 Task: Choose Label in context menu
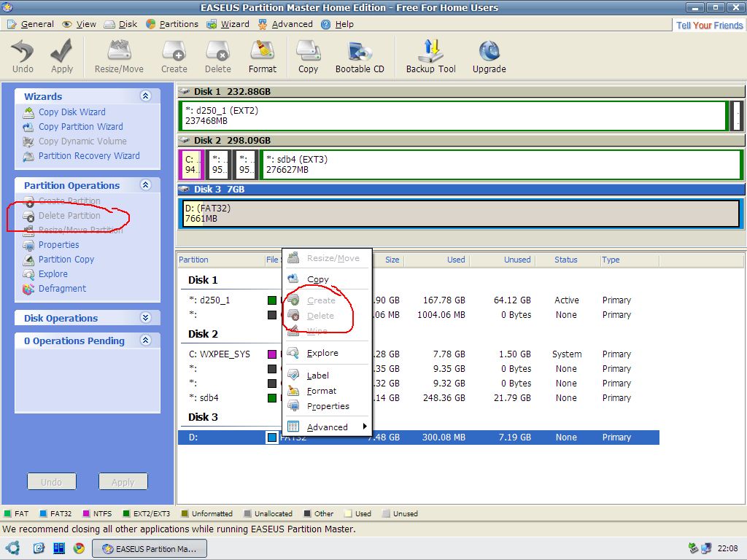click(x=327, y=376)
